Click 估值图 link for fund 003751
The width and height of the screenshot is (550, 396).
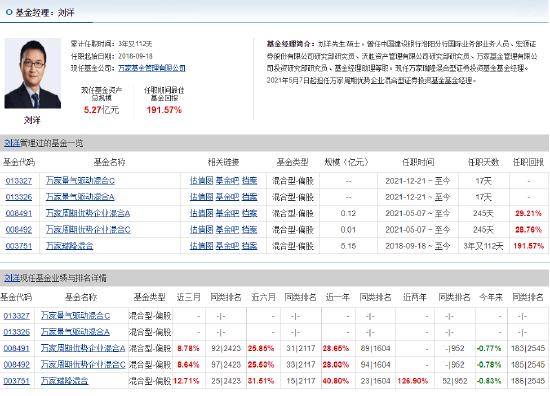pyautogui.click(x=201, y=246)
